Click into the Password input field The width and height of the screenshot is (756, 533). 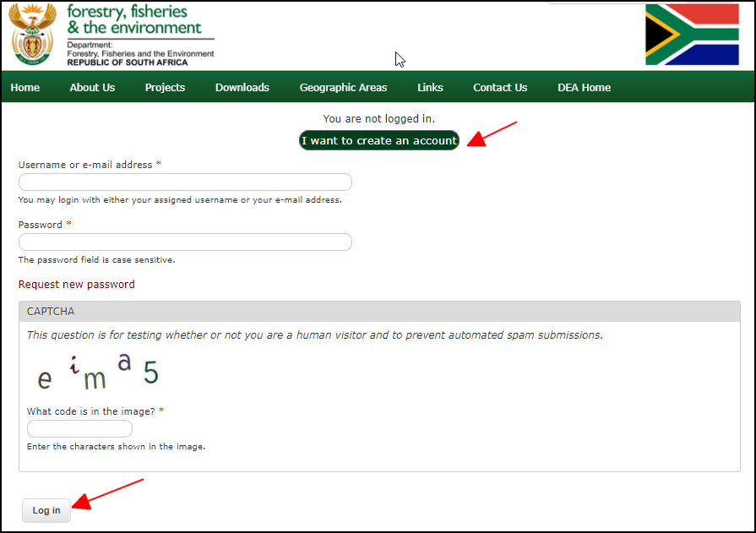click(185, 242)
